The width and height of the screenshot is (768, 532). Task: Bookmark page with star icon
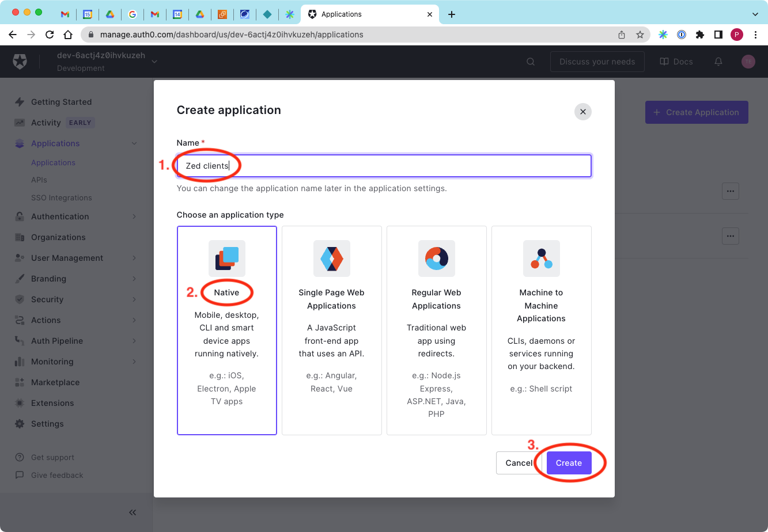640,35
